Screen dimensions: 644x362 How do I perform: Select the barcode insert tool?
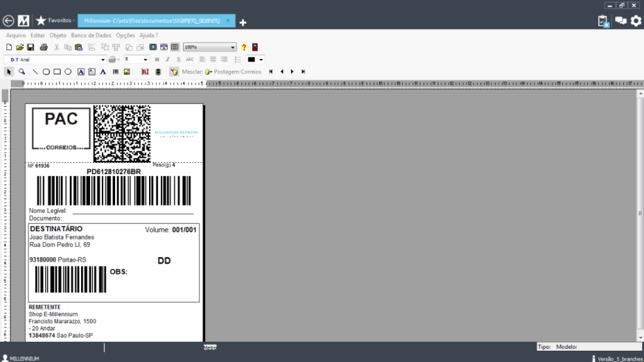(x=116, y=72)
